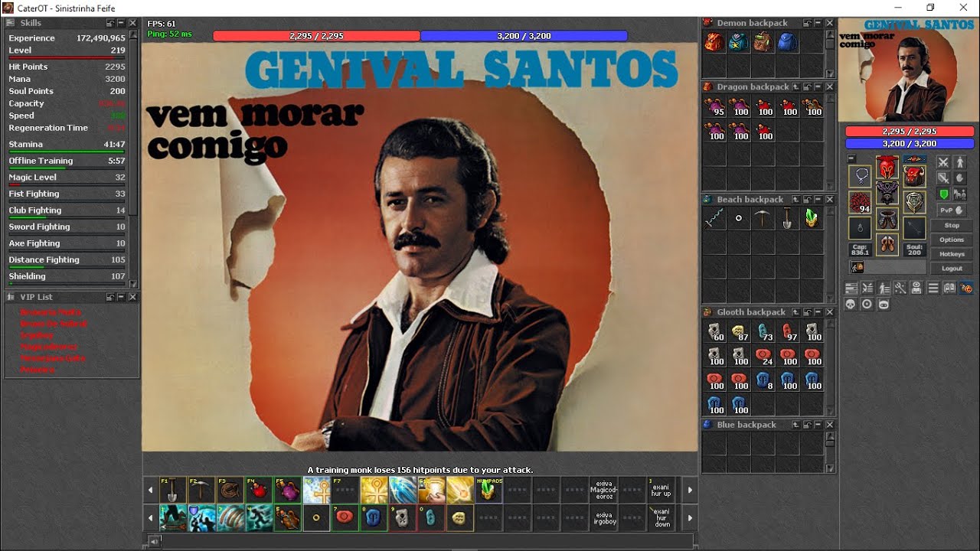The width and height of the screenshot is (980, 551).
Task: Enable shield-and-sword balanced attack mode
Action: click(943, 178)
